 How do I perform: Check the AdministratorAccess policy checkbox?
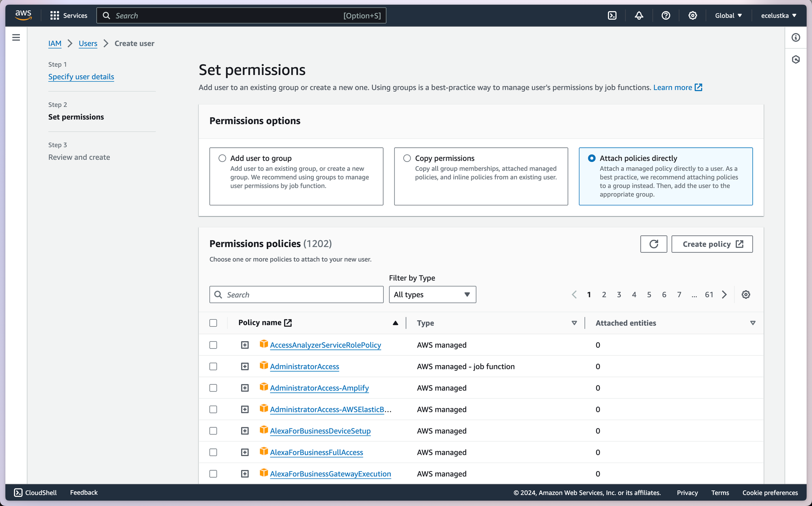pyautogui.click(x=213, y=366)
